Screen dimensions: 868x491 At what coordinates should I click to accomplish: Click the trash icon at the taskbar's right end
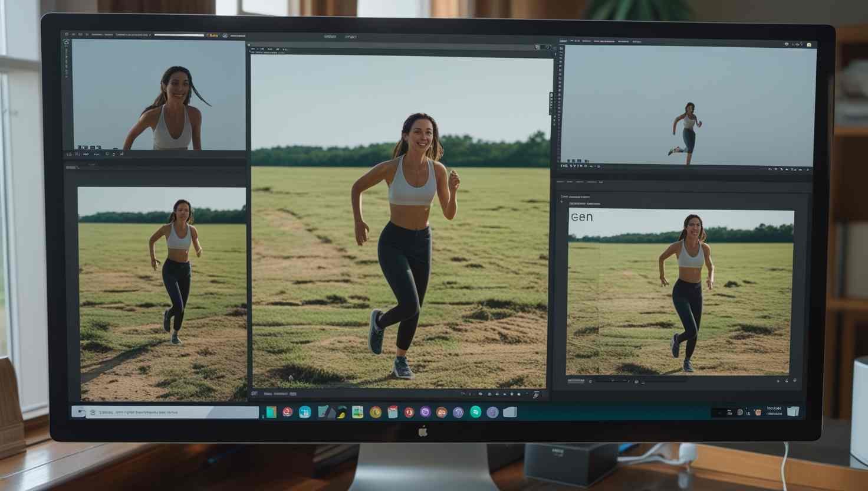point(793,411)
